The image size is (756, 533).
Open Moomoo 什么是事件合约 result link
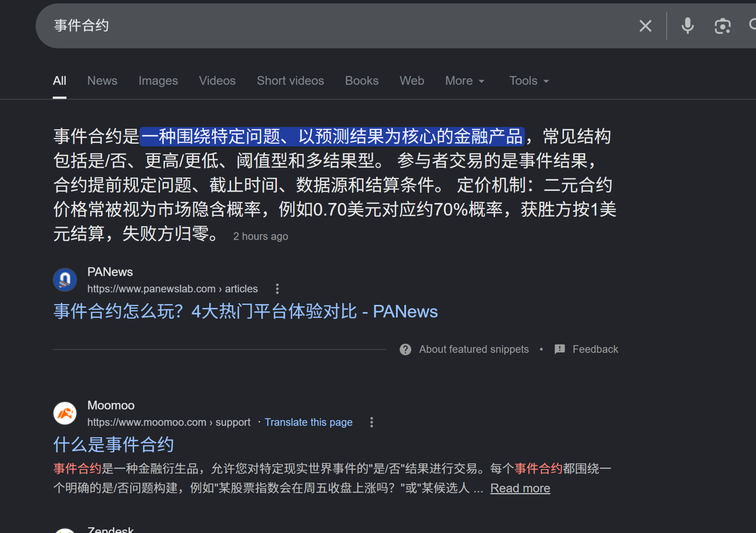click(114, 444)
